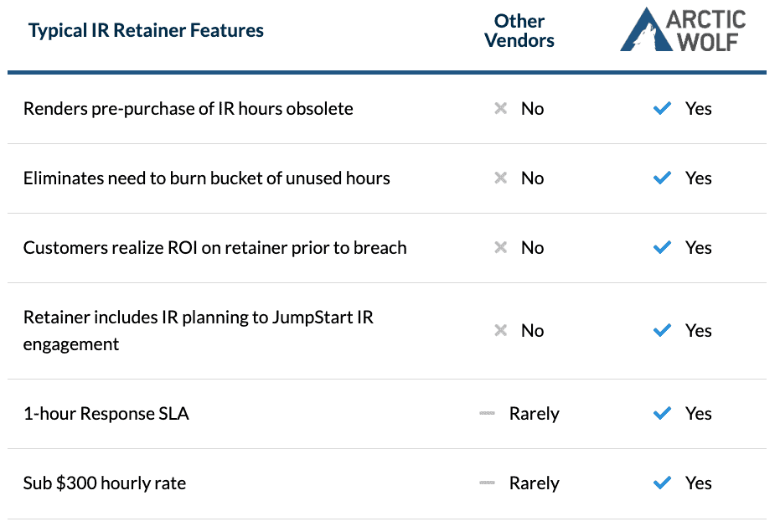Click the gray X icon beside pre-purchase row
Viewport: 780px width, 532px height.
[x=500, y=108]
